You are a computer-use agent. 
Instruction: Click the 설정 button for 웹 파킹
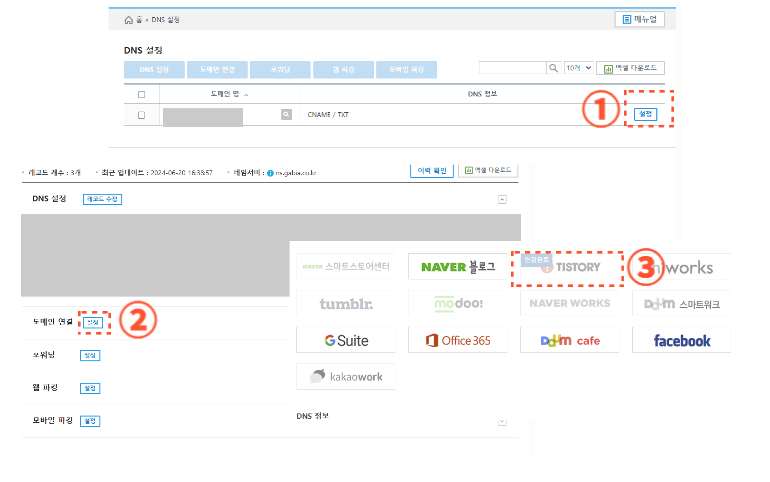(x=90, y=388)
